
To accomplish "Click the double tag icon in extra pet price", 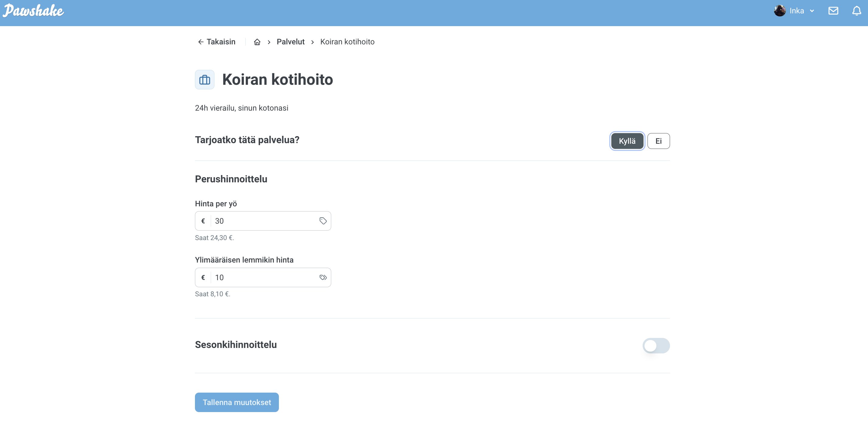I will (323, 277).
